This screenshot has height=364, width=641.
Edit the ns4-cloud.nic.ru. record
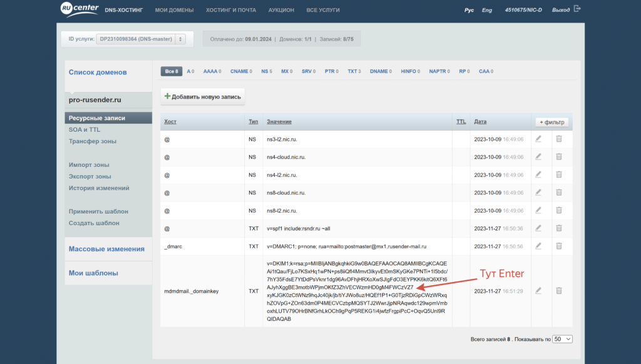point(538,157)
